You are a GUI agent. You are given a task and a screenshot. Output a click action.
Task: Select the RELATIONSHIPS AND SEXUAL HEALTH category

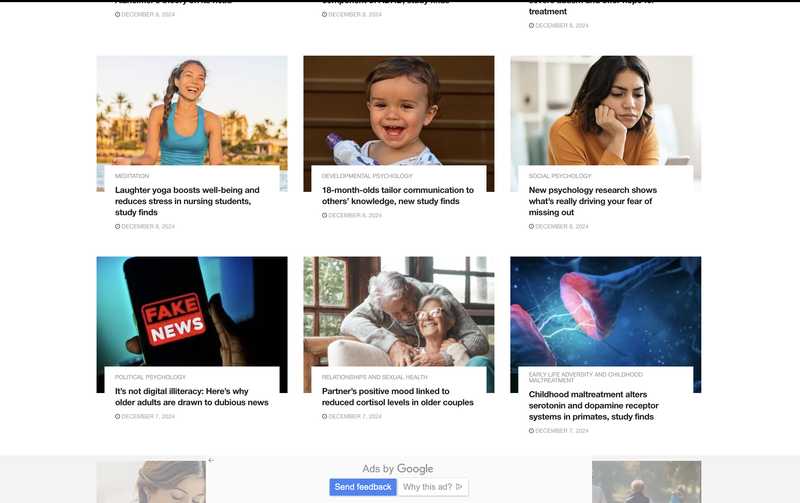374,378
